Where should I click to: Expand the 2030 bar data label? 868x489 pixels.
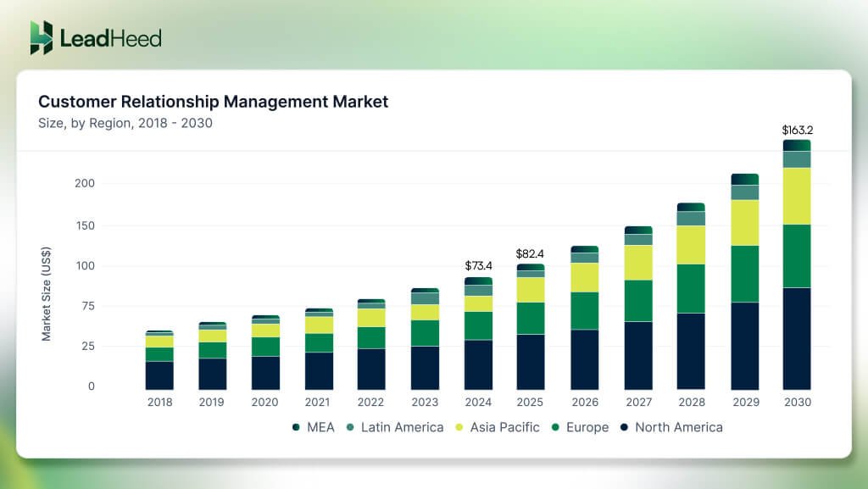click(797, 130)
